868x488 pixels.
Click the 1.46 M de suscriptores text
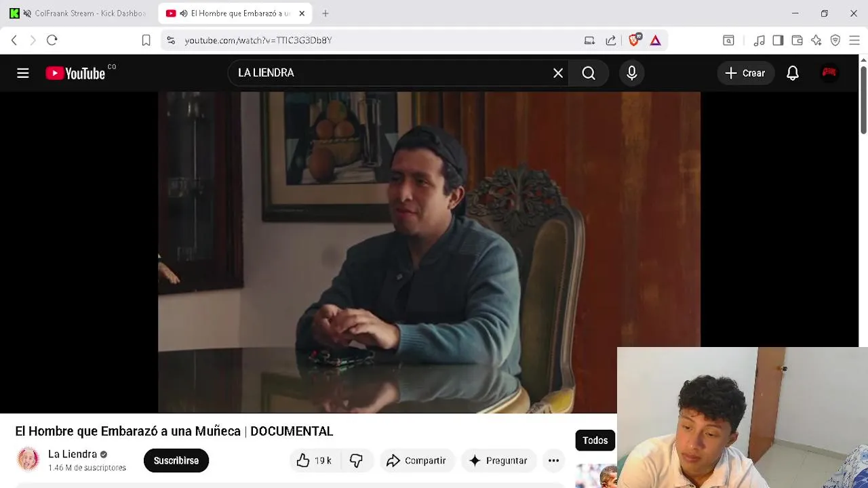tap(87, 468)
